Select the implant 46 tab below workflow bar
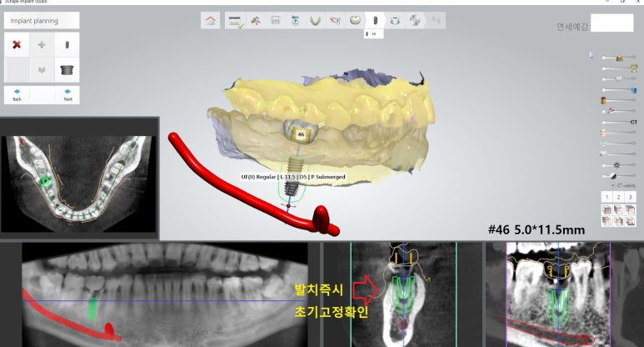The width and height of the screenshot is (644, 347). click(x=373, y=34)
